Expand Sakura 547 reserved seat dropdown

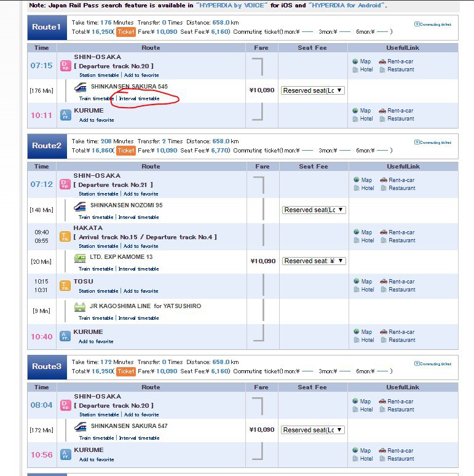[312, 430]
